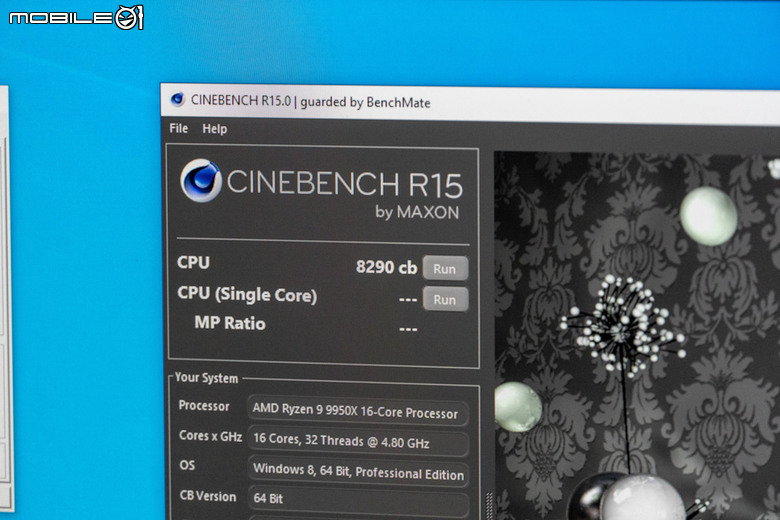Click the Cores x GHz label
The image size is (780, 520).
coord(210,436)
